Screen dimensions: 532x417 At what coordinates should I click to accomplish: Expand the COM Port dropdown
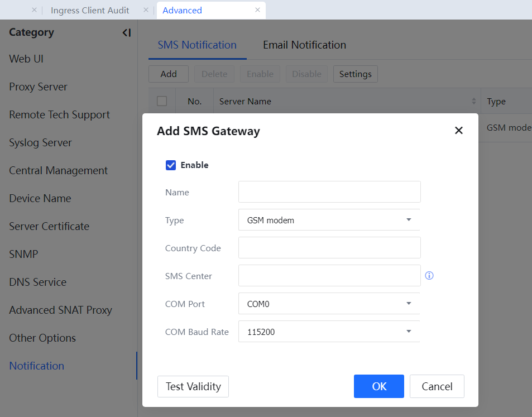click(329, 304)
